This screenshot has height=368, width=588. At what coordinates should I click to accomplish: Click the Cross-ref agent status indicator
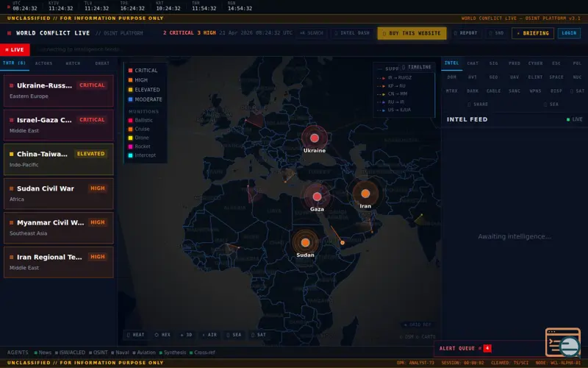click(x=203, y=353)
